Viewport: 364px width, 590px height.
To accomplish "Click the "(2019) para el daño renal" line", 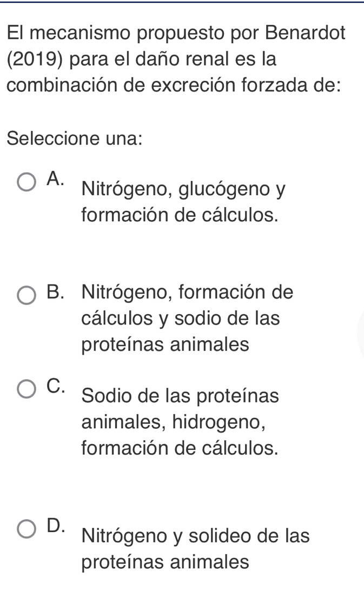I will (x=142, y=59).
